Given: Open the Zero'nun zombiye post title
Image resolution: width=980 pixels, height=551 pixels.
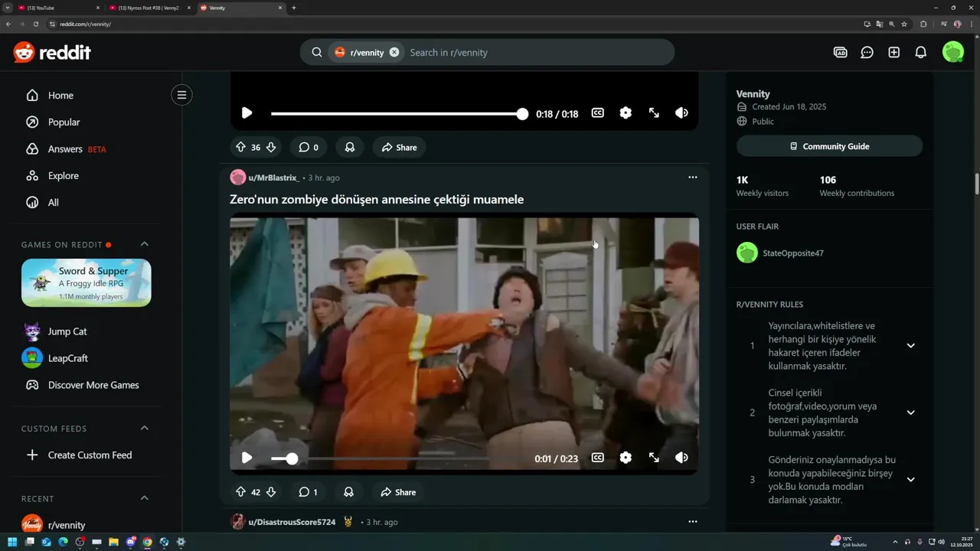Looking at the screenshot, I should 377,200.
